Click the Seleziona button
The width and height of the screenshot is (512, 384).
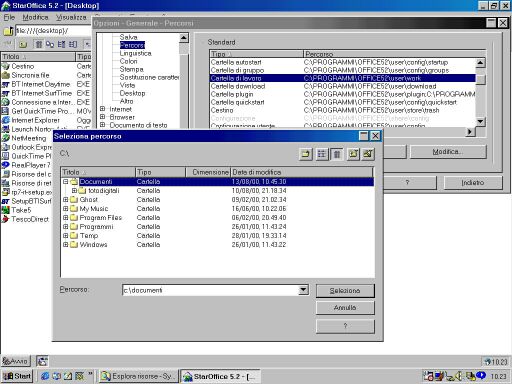pos(345,291)
